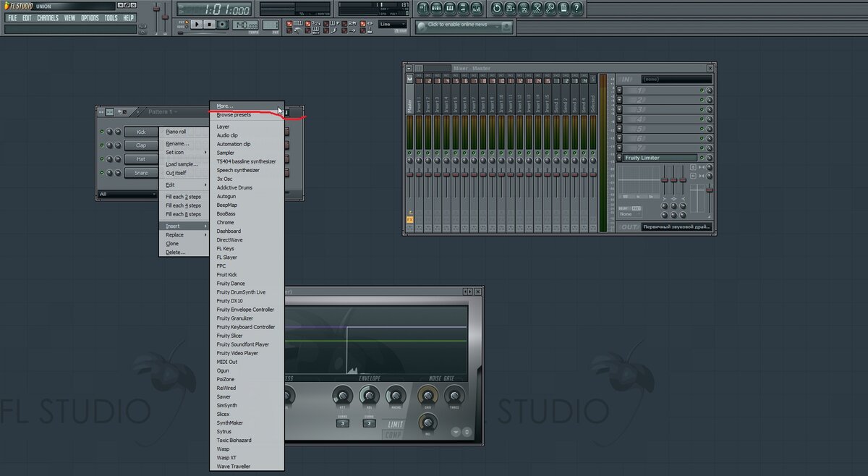Insert the Sytrus instrument
The height and width of the screenshot is (476, 868).
coord(247,431)
